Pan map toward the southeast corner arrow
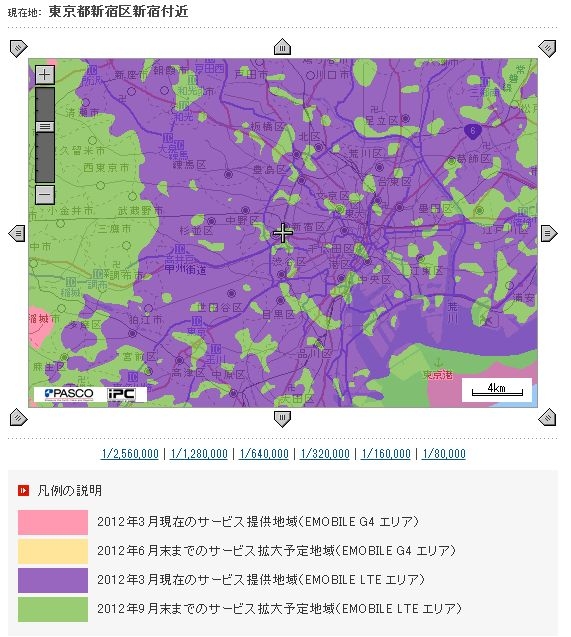The image size is (571, 637). [x=547, y=418]
